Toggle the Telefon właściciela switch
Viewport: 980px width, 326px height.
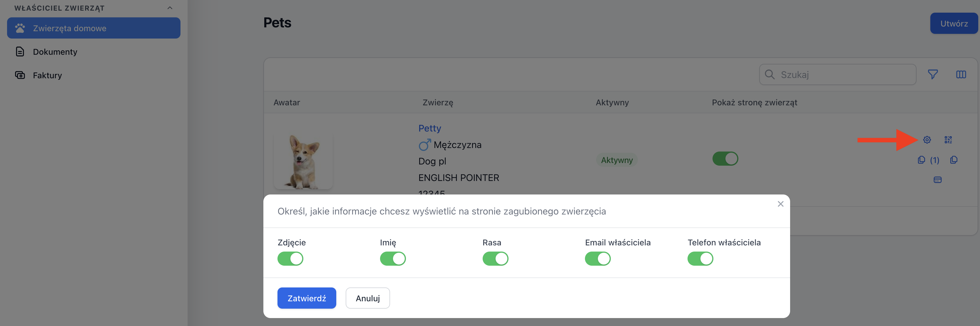[700, 259]
